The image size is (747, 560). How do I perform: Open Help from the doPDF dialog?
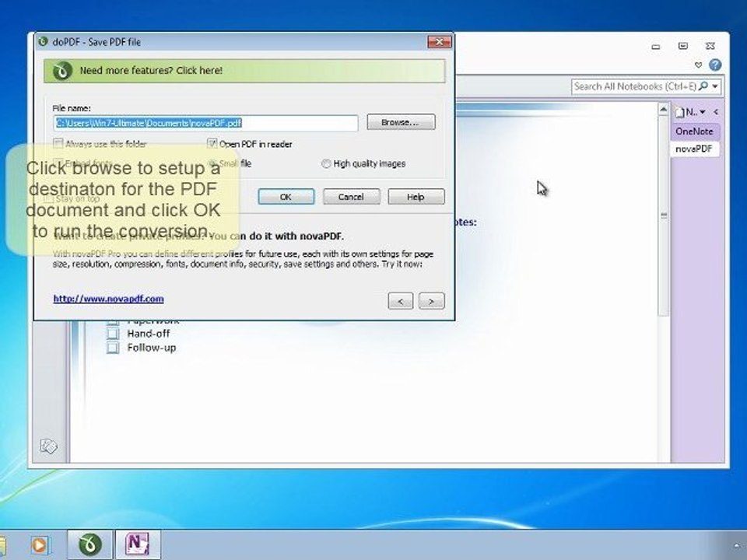point(416,197)
